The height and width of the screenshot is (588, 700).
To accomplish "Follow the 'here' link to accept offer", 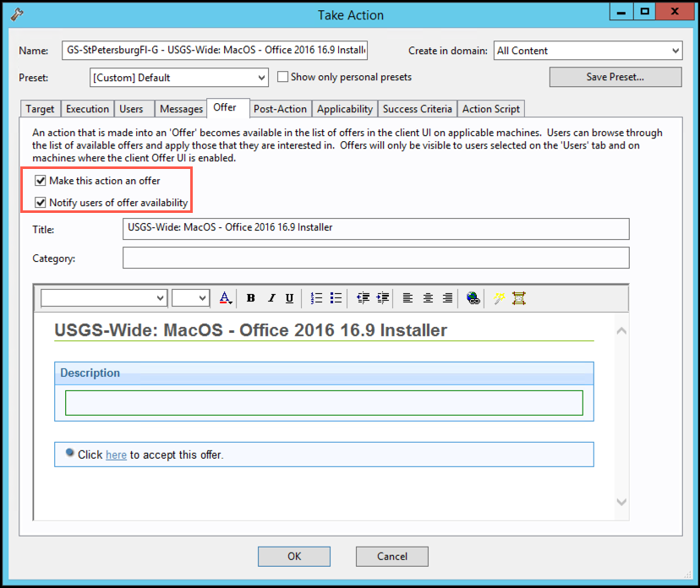I will 116,455.
